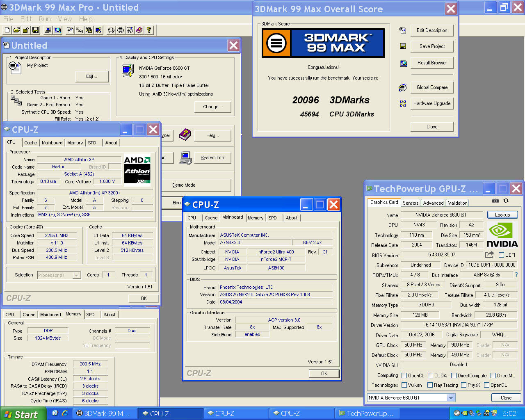Image resolution: width=525 pixels, height=420 pixels.
Task: Switch to the Sensors tab in GPU-Z
Action: [411, 203]
